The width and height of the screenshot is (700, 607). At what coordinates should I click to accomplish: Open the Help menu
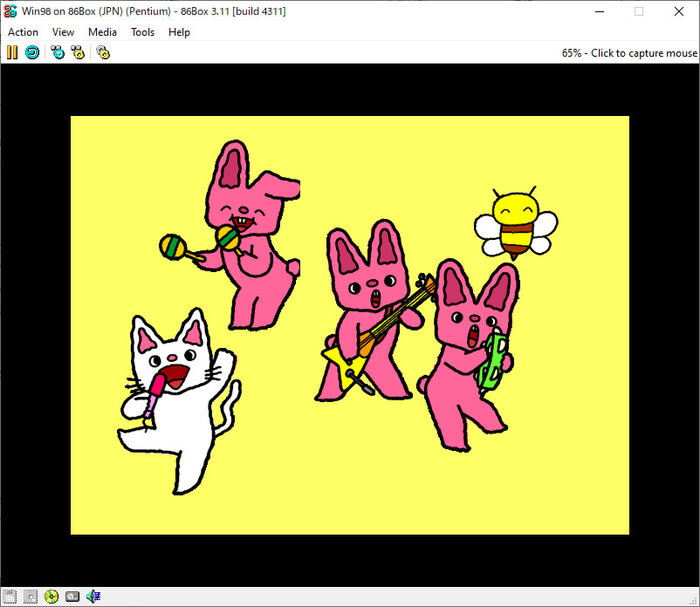[x=179, y=32]
